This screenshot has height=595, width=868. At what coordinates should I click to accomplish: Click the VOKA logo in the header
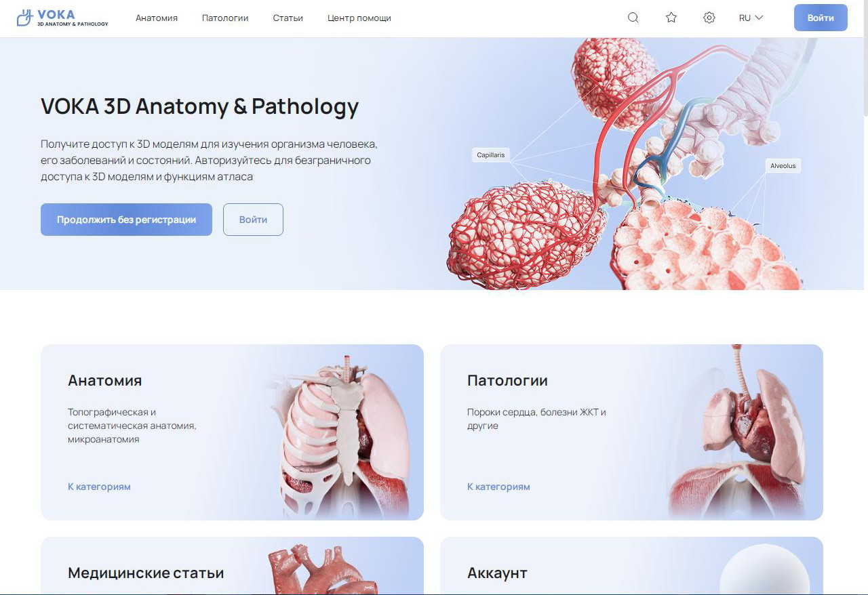(x=62, y=18)
